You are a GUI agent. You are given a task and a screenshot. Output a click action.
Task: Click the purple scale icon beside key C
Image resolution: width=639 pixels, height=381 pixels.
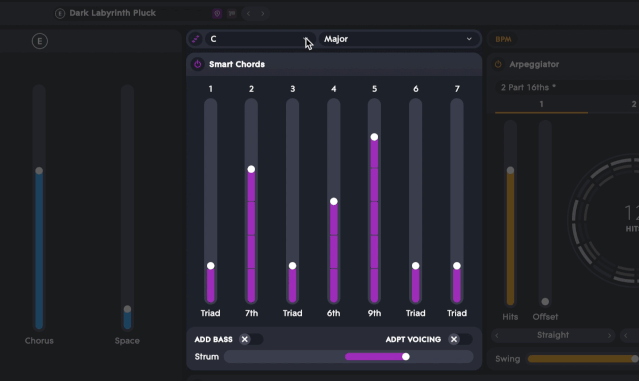pos(196,39)
